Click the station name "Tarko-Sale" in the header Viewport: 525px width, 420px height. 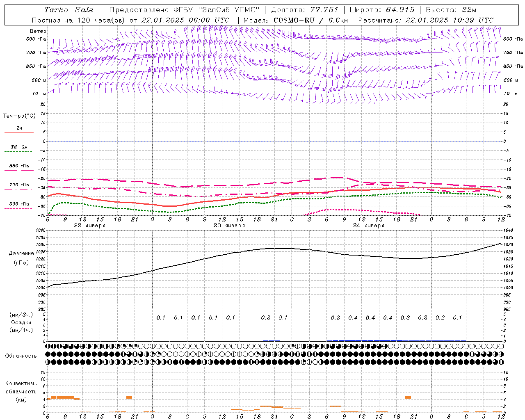69,10
